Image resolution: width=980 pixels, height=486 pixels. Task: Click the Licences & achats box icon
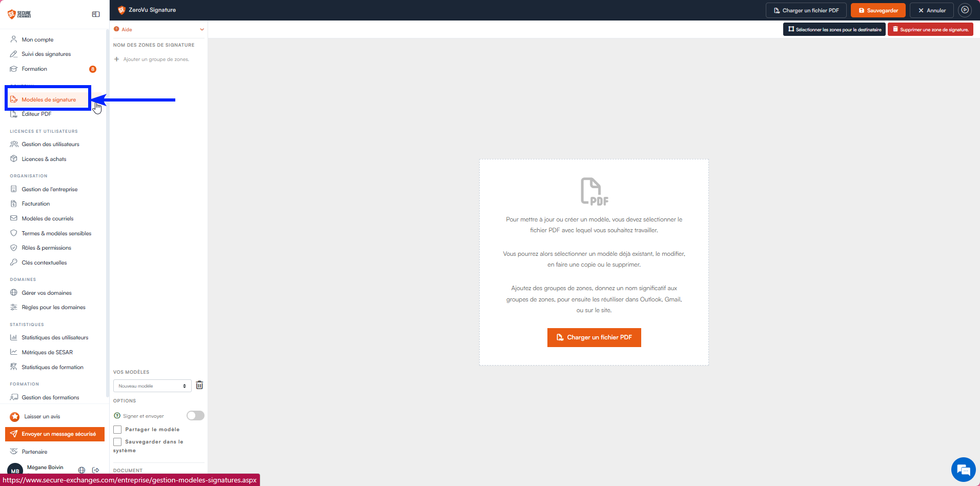coord(14,159)
